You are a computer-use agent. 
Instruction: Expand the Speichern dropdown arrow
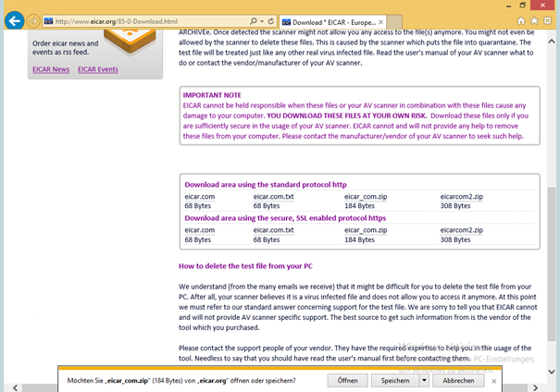tap(424, 381)
